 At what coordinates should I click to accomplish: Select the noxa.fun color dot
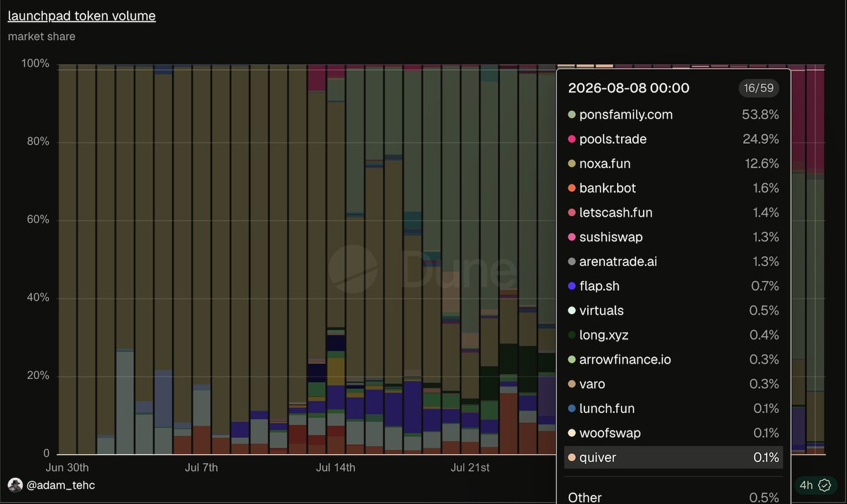572,164
